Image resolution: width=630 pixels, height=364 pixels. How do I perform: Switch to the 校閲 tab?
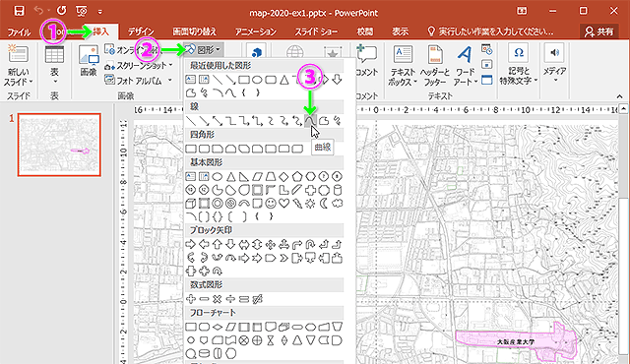click(365, 31)
